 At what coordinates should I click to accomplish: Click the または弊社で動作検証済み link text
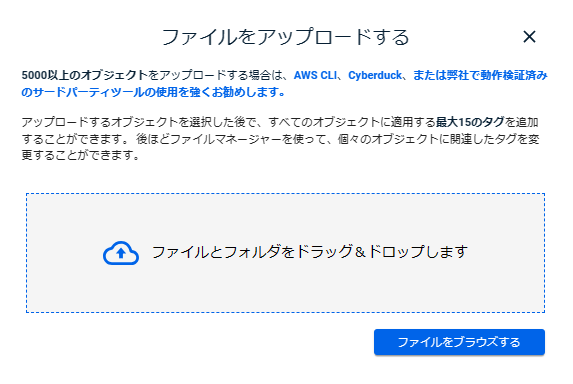coord(480,75)
